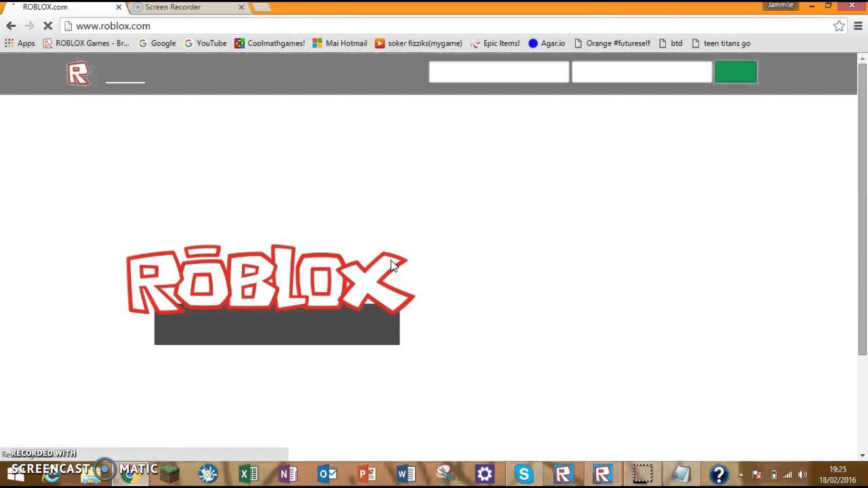Open the Epic Items! bookmark

[x=495, y=43]
